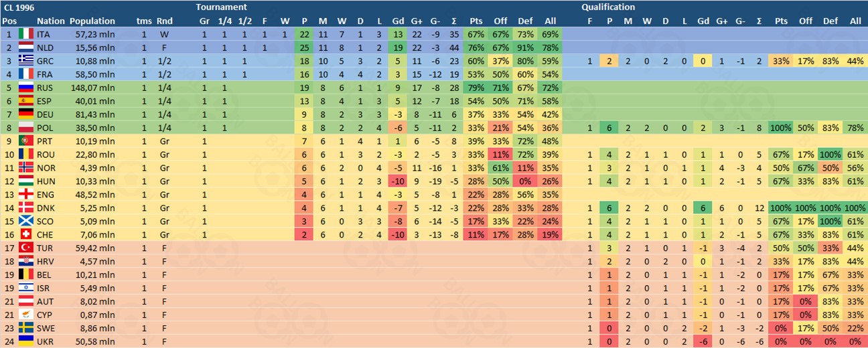Select the Turkey flag icon
Viewport: 868px width, 348px height.
25,248
